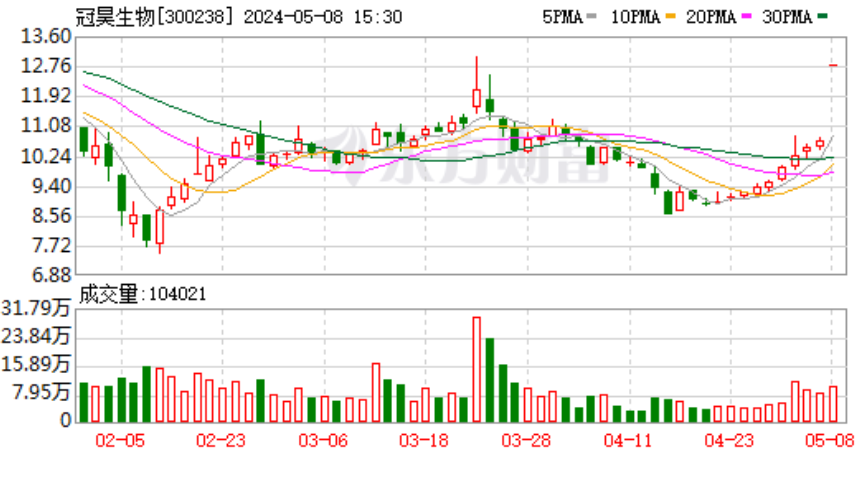855x502 pixels.
Task: Click the 05-08 date axis label
Action: click(x=829, y=440)
